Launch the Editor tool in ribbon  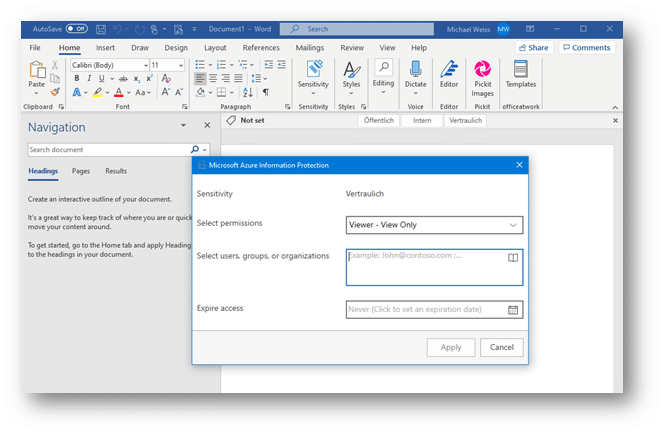click(x=449, y=74)
